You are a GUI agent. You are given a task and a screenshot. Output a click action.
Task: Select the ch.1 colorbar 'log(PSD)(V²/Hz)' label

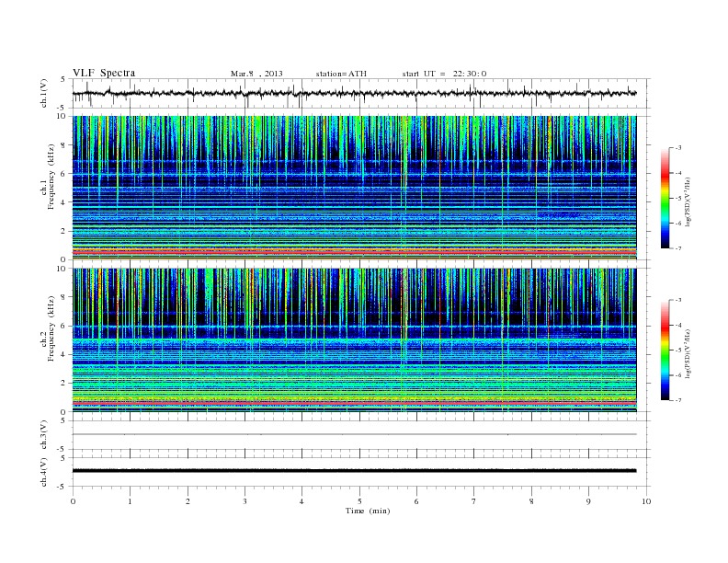(x=688, y=202)
